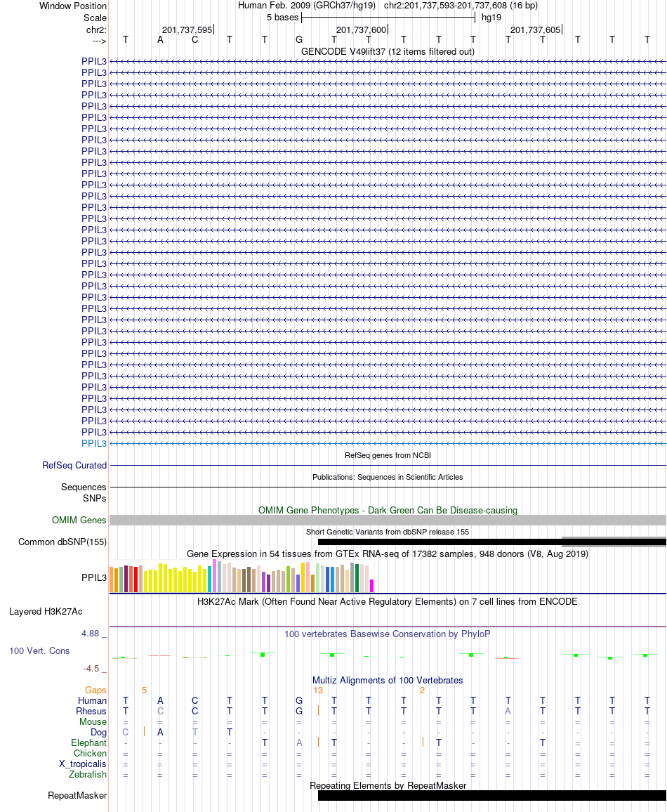Screen dimensions: 667x812
Task: Click the 4.88 PhyloP upper scale value
Action: click(x=90, y=634)
